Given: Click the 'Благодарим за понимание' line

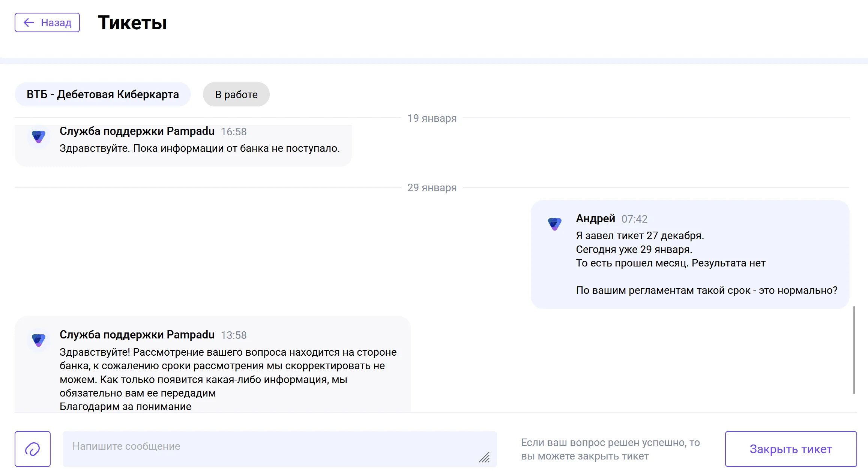Looking at the screenshot, I should click(x=125, y=407).
